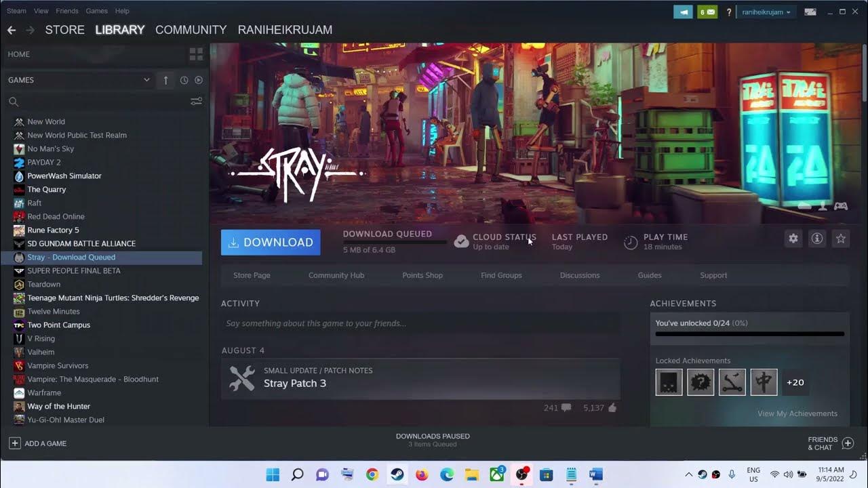
Task: Open first locked achievement icon
Action: (x=669, y=382)
